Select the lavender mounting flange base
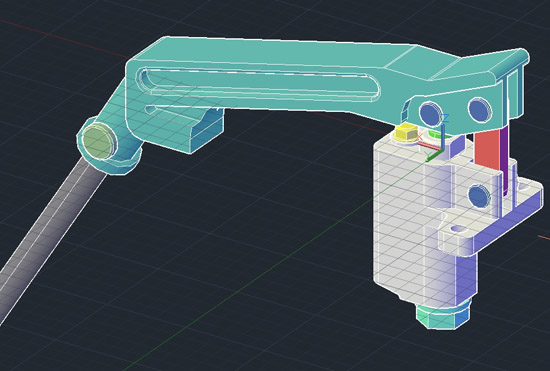This screenshot has width=550, height=371. point(491,217)
